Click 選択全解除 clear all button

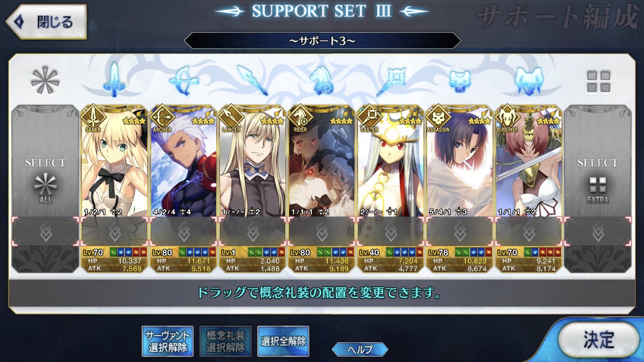click(283, 341)
